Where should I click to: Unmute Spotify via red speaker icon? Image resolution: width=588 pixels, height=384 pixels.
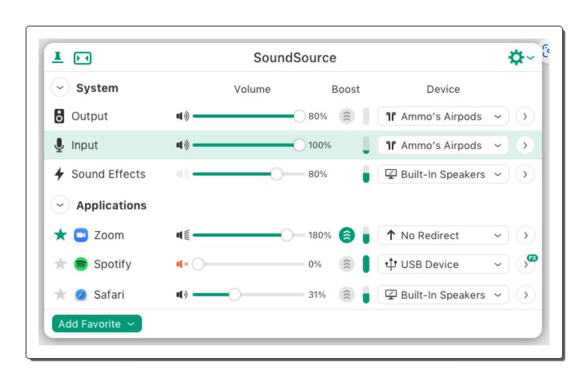click(x=183, y=264)
